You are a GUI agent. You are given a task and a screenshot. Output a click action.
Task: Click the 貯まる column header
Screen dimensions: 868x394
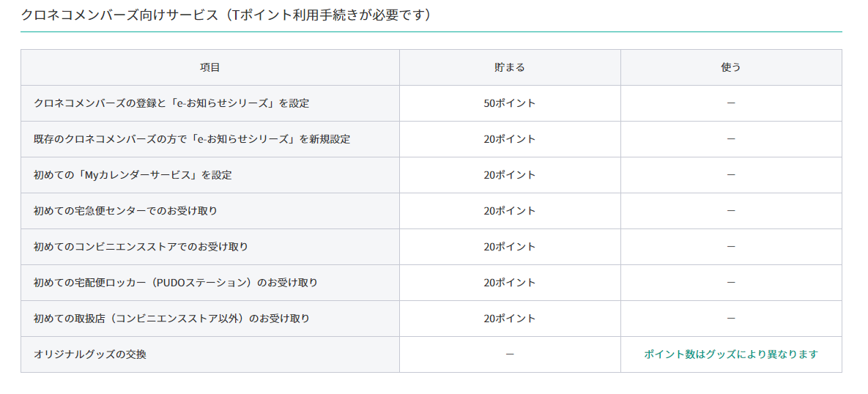pyautogui.click(x=510, y=67)
